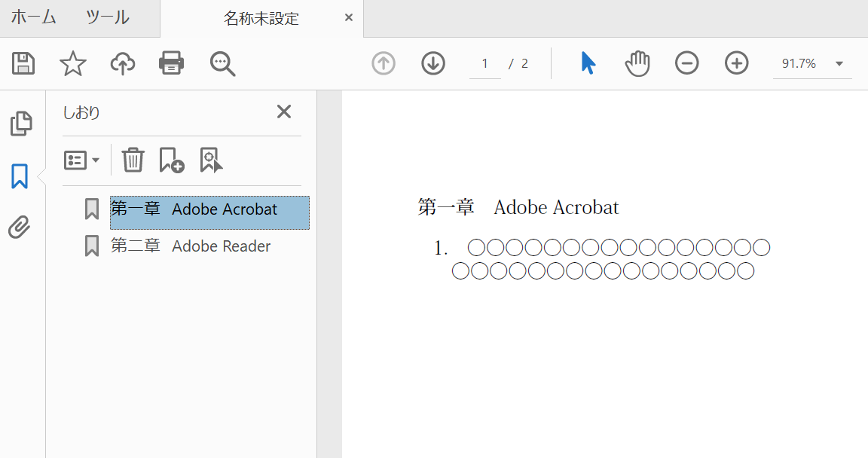Open the page thumbnails panel icon
Screen dimensions: 868x458
(21, 124)
